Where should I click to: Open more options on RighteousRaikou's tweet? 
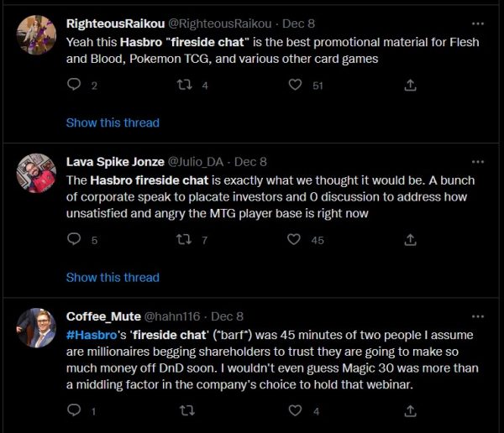(x=478, y=23)
